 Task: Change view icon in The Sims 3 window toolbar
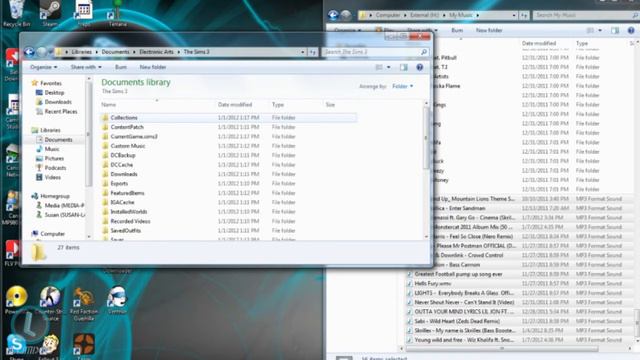pos(379,67)
